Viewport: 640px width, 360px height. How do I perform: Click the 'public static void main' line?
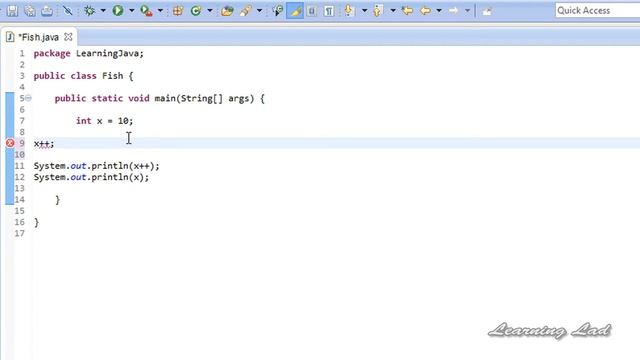pos(160,98)
